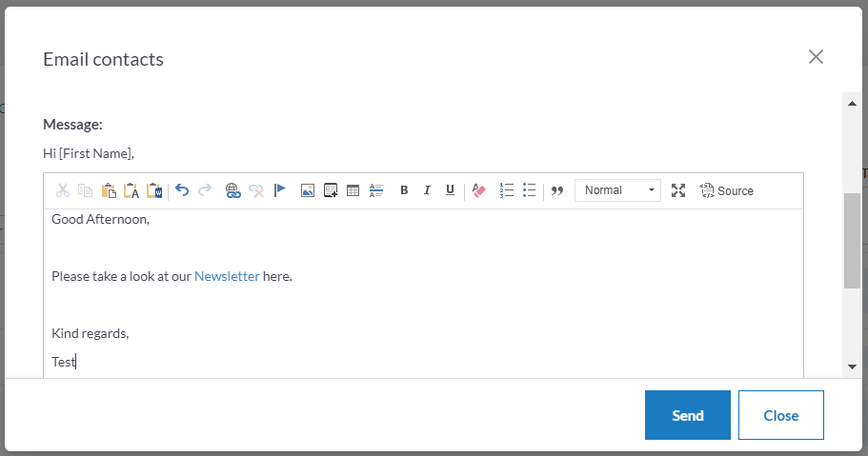Click the dialog's vertical scrollbar thumb
The image size is (868, 456).
tap(852, 240)
